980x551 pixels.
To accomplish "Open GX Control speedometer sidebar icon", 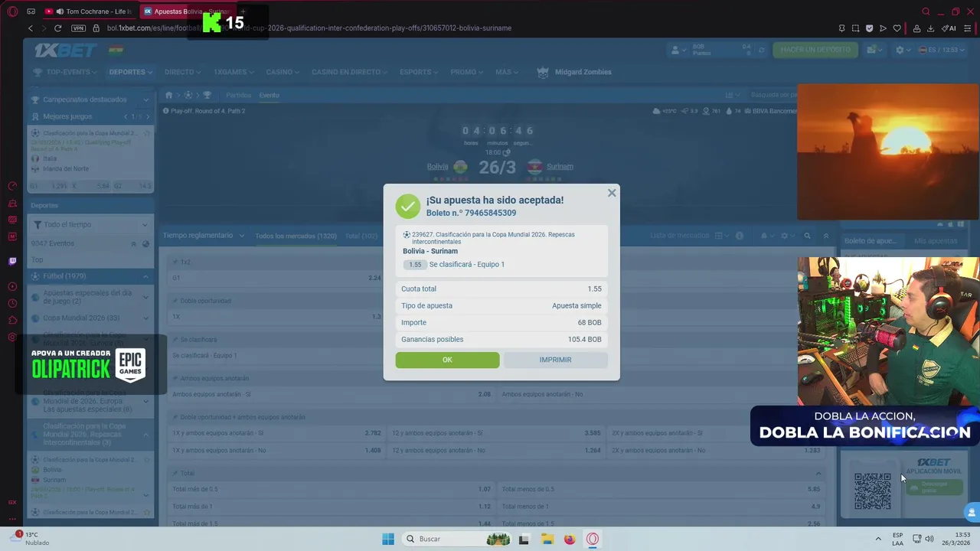I will (12, 186).
